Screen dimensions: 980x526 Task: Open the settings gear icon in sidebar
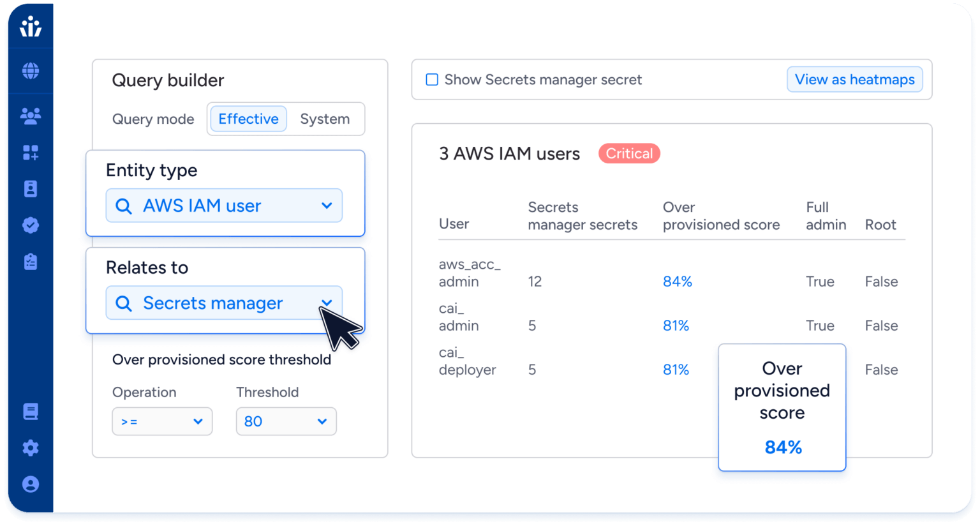pos(30,448)
